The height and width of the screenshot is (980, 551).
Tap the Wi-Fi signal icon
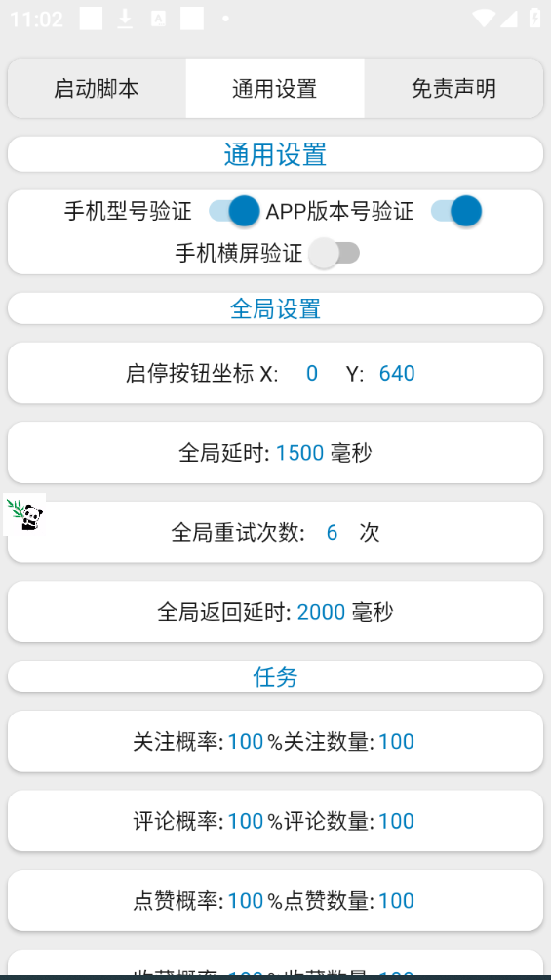[x=483, y=19]
